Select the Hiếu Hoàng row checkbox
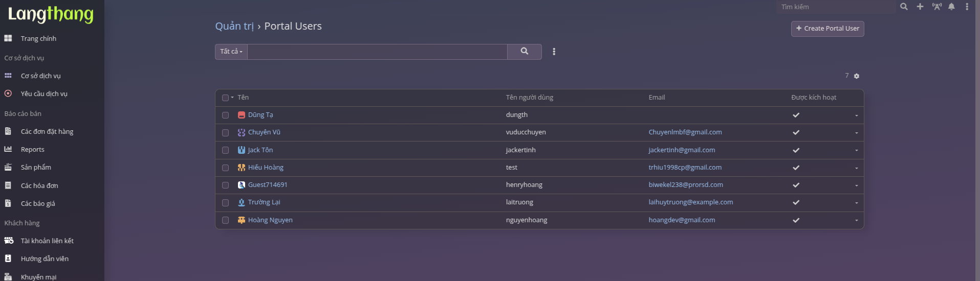980x281 pixels. [x=225, y=168]
